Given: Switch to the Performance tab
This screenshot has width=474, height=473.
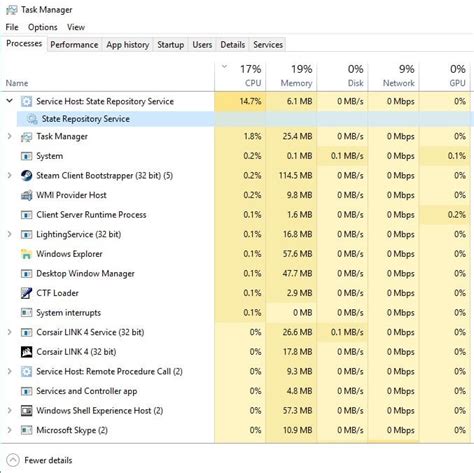Looking at the screenshot, I should 74,45.
